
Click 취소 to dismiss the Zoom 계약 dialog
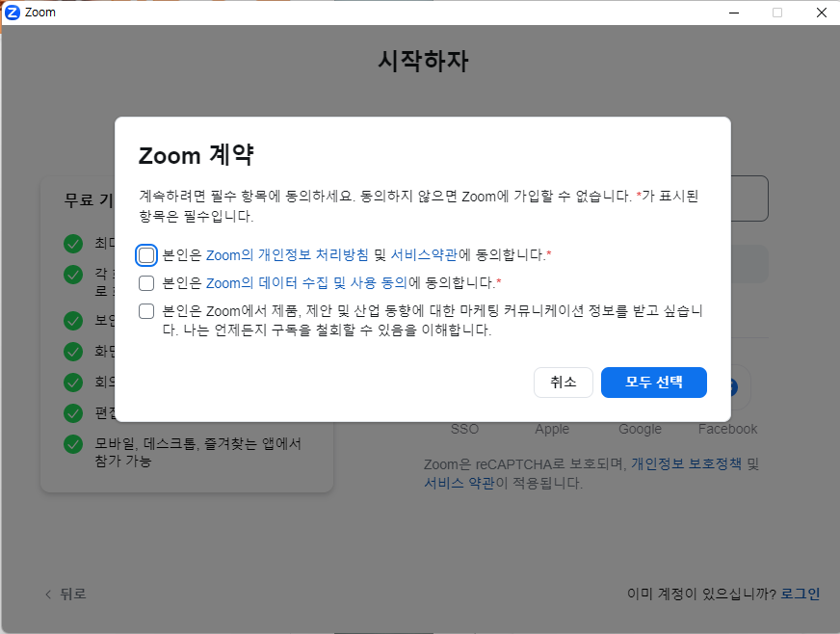click(563, 382)
